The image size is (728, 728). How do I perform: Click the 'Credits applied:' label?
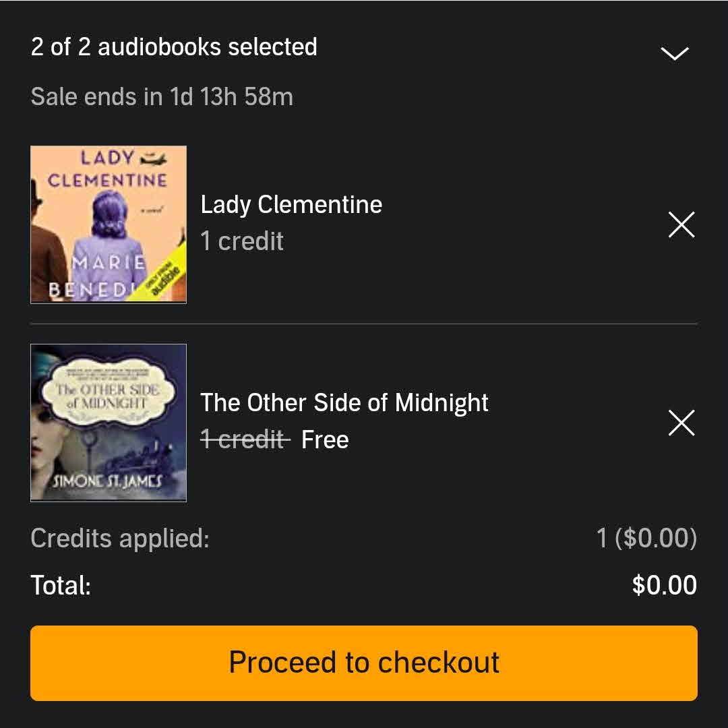(x=120, y=538)
